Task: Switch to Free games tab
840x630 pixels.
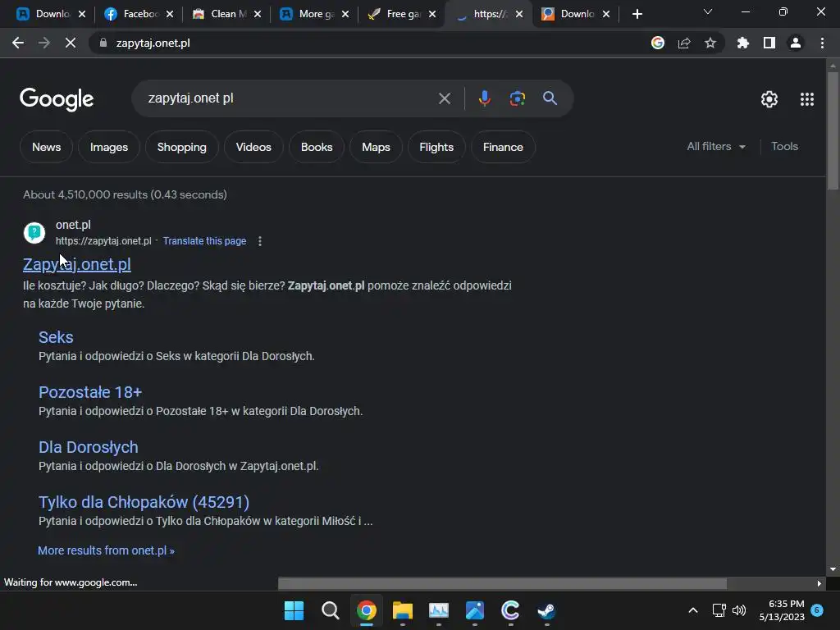Action: click(395, 14)
